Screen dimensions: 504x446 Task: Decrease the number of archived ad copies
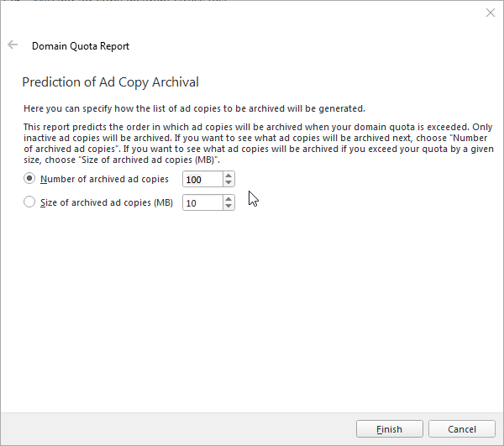(x=228, y=183)
